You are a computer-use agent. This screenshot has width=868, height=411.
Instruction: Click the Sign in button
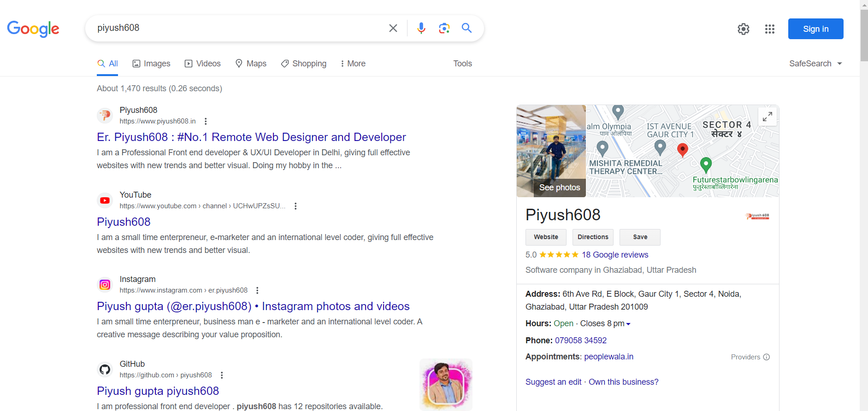pos(815,29)
